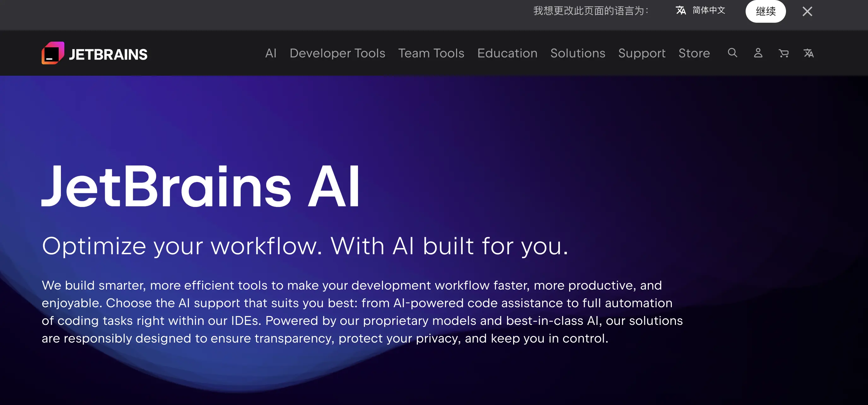The height and width of the screenshot is (405, 868).
Task: Click the JETBRAINS wordmark to go home
Action: pos(108,53)
